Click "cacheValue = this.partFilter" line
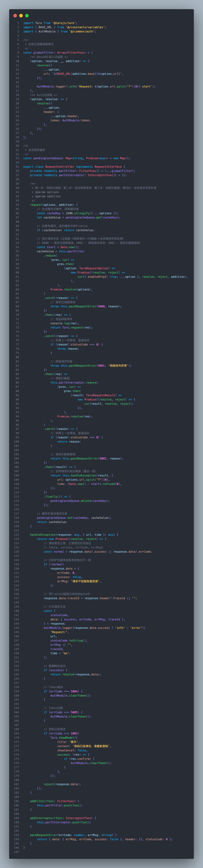The image size is (203, 868). click(61, 251)
